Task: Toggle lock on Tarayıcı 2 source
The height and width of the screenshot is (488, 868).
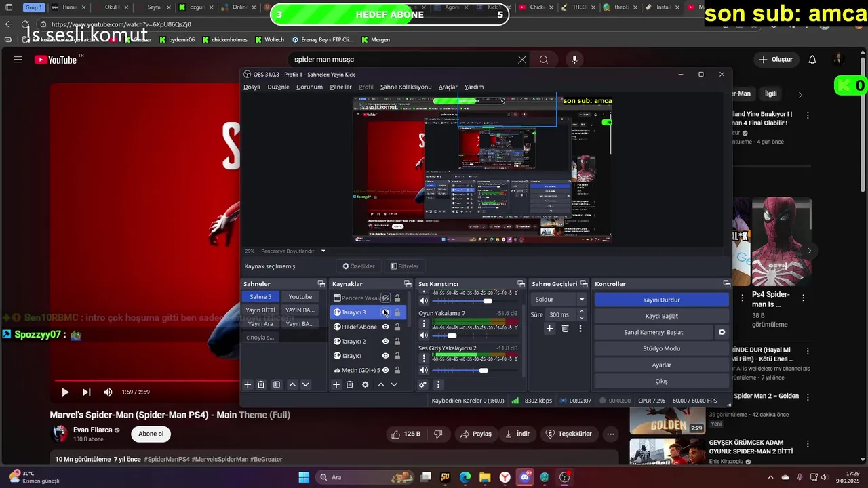Action: [x=397, y=341]
